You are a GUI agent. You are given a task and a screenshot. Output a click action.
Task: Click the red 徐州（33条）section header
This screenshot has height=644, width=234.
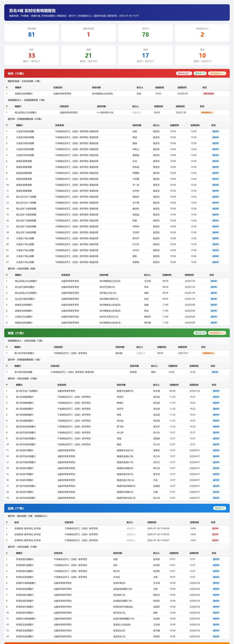coord(117,74)
